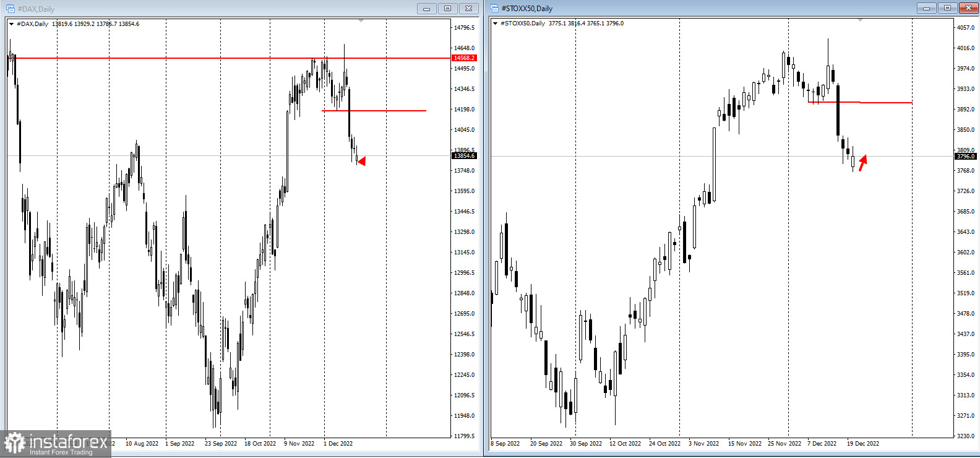Click the 9 Nov 2022 date label
Viewport: 980px width, 458px height.
point(299,444)
